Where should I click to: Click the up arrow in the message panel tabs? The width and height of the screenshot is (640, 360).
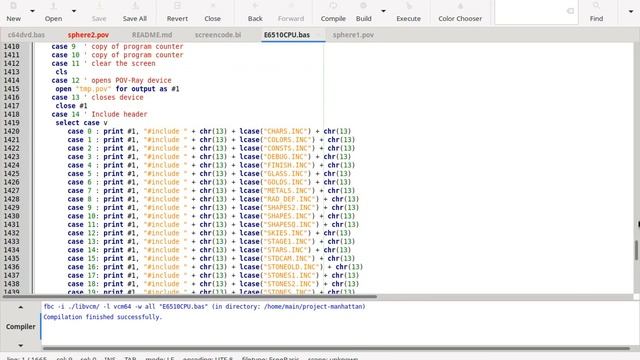coord(20,307)
